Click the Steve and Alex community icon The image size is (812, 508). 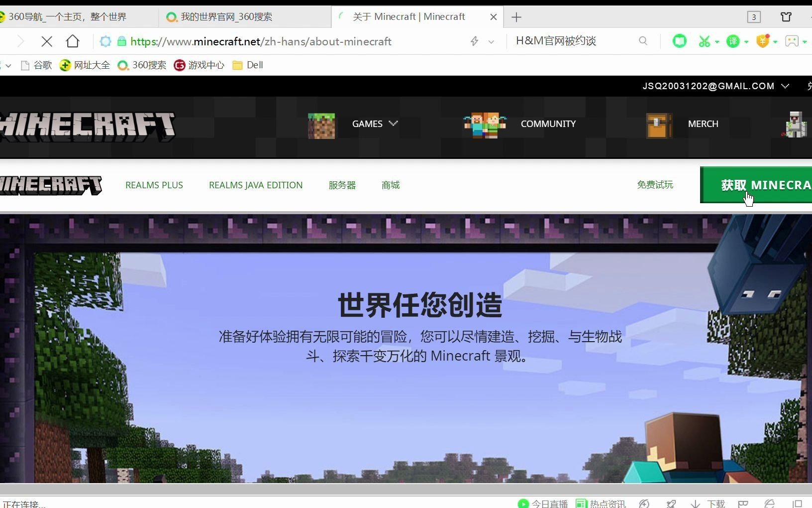pyautogui.click(x=485, y=125)
